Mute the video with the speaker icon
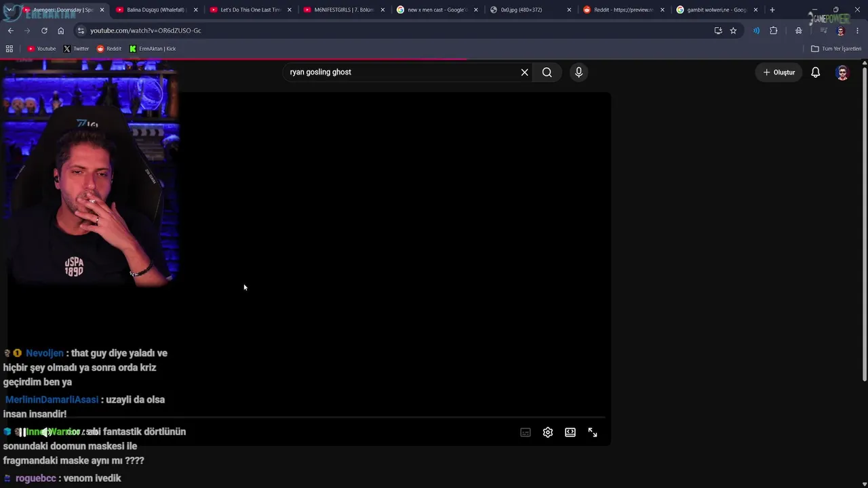The width and height of the screenshot is (868, 488). pos(45,432)
